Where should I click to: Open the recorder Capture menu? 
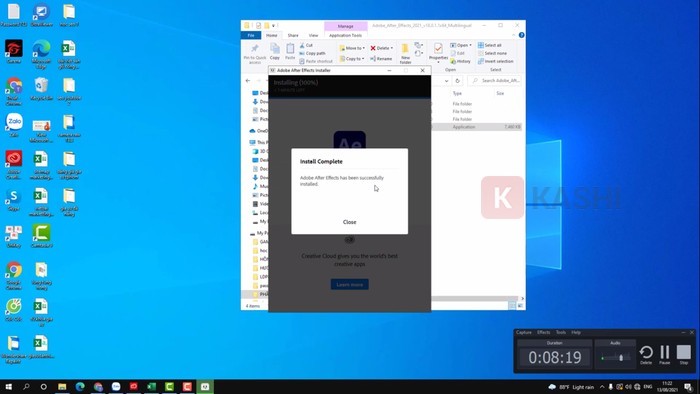click(x=524, y=332)
